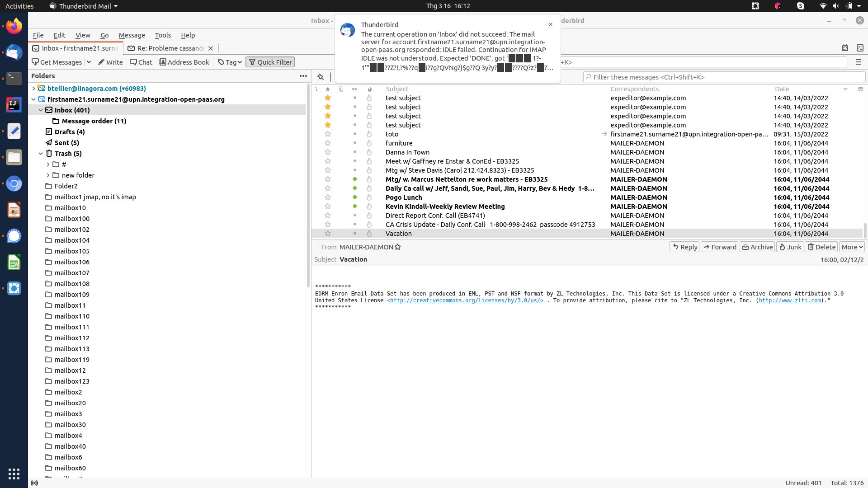Click the junk icon on Vacation message
The height and width of the screenshot is (488, 868).
pos(369,234)
